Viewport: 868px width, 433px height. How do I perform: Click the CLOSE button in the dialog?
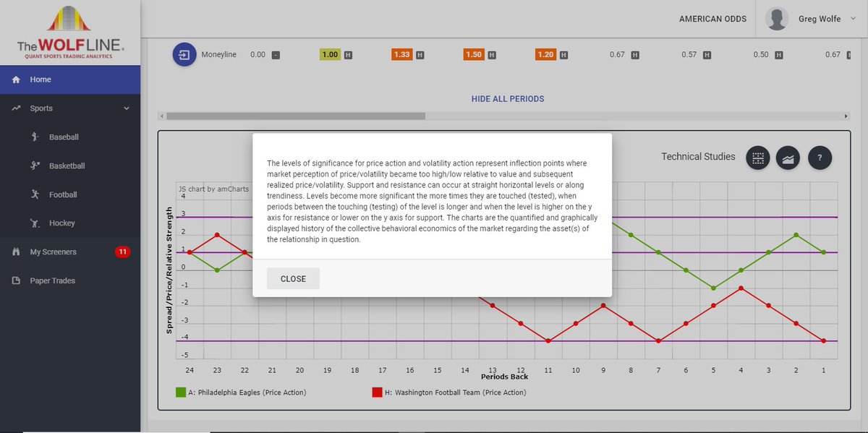click(293, 278)
